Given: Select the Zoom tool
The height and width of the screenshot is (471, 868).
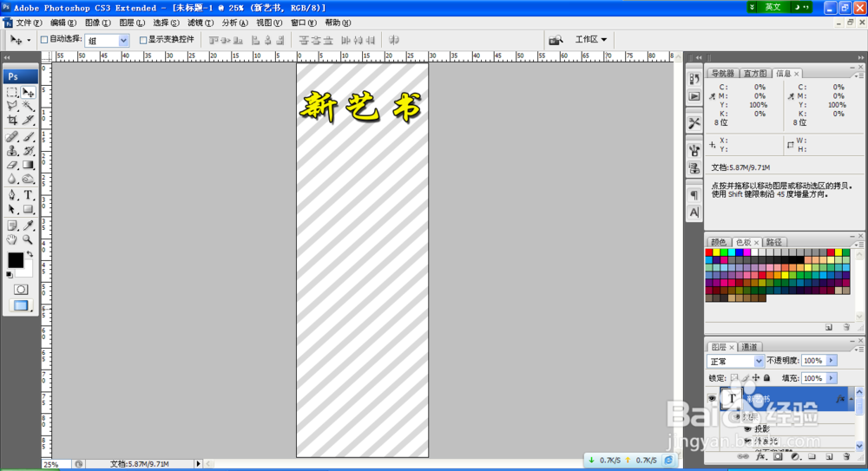Looking at the screenshot, I should pos(28,239).
